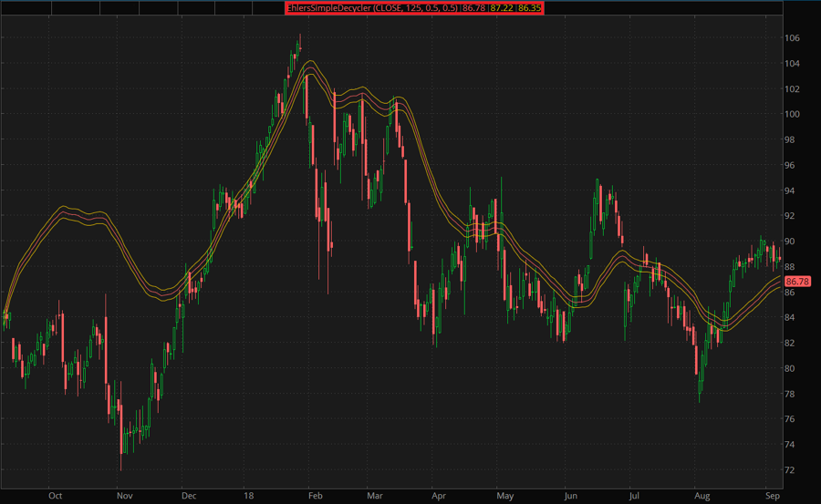The width and height of the screenshot is (821, 504).
Task: Click the red 86.78 price tag on the price axis
Action: point(796,282)
